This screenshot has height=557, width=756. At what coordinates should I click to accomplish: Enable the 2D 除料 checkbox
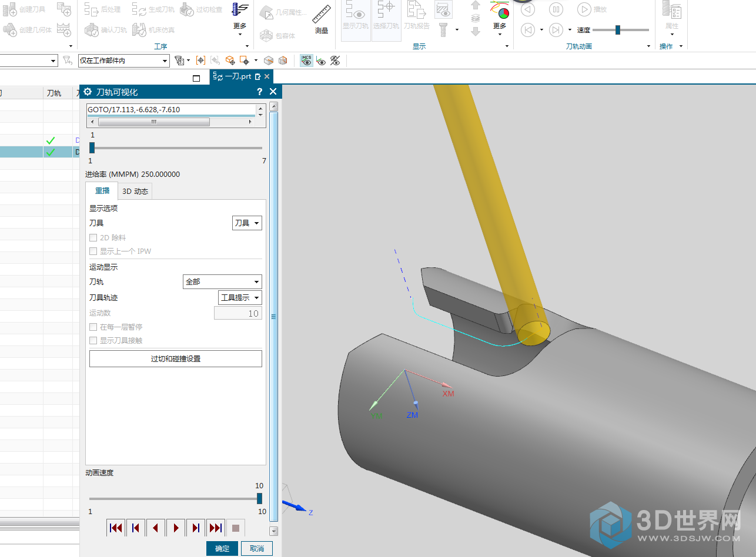93,238
